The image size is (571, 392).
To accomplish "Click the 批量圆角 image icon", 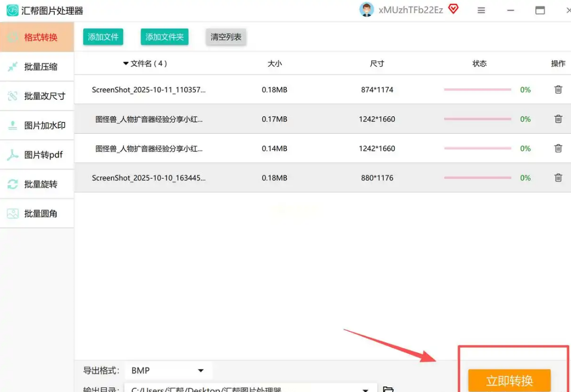I will point(13,214).
